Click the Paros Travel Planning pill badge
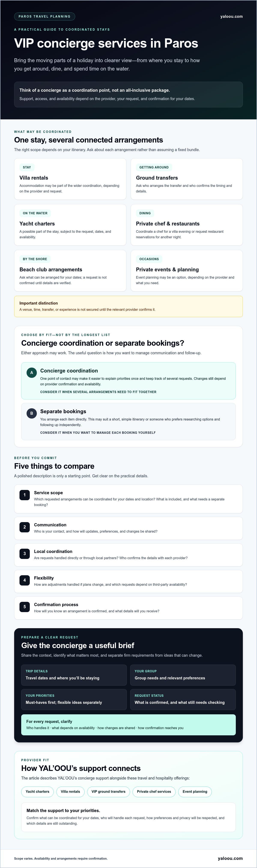257x868 pixels. 45,17
